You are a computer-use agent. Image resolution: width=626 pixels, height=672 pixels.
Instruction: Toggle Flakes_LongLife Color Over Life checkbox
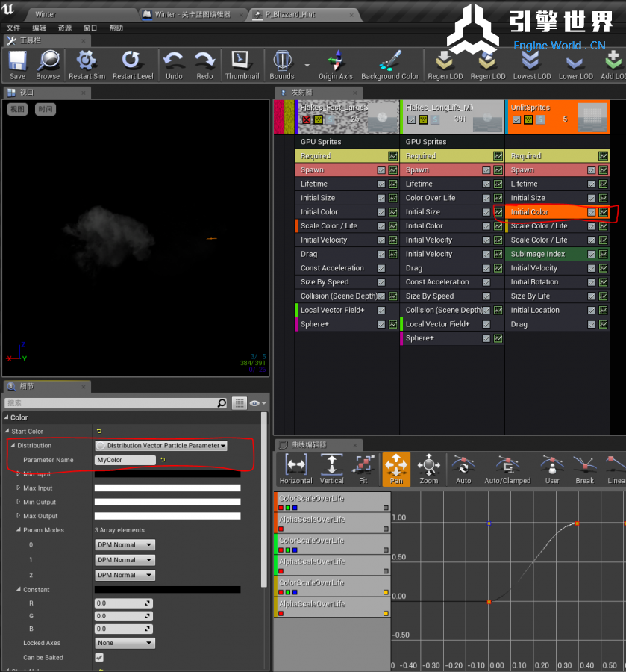[x=486, y=198]
